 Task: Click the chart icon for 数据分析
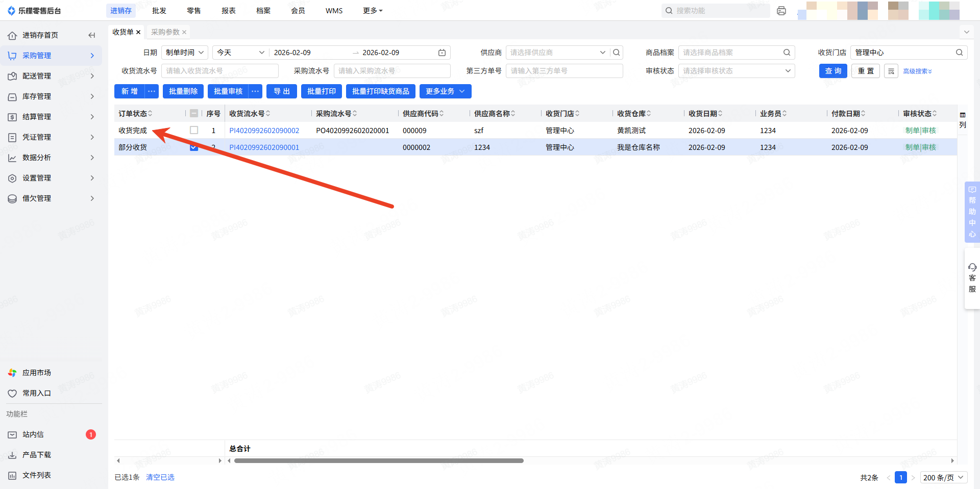point(12,158)
